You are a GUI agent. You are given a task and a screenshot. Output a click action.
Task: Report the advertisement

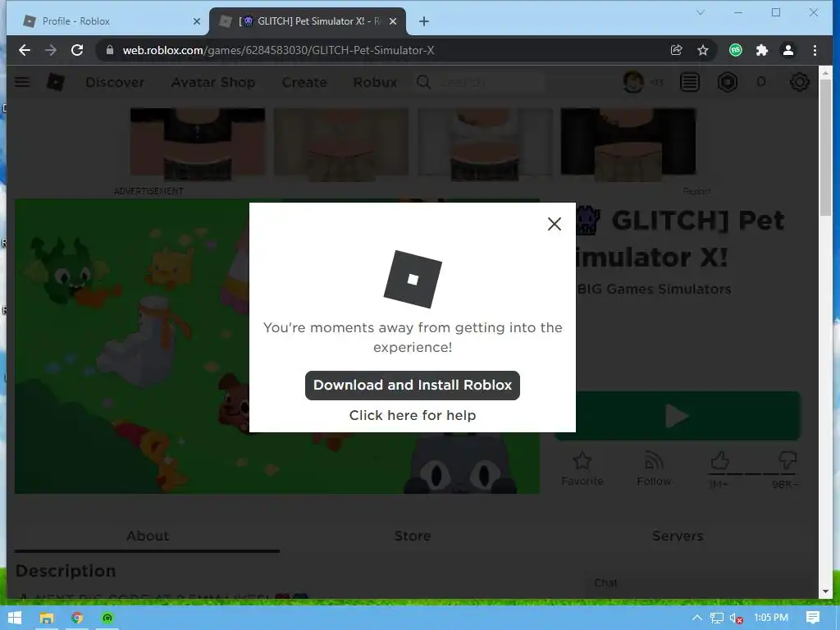click(696, 191)
